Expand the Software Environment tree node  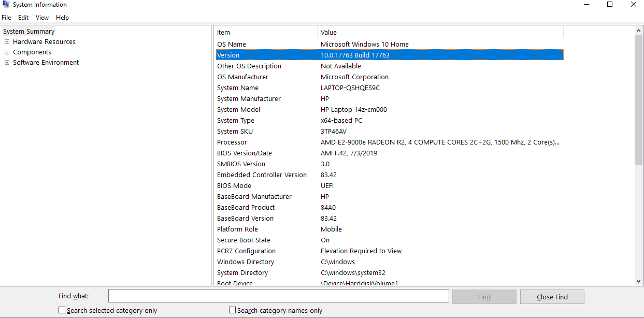pyautogui.click(x=7, y=62)
